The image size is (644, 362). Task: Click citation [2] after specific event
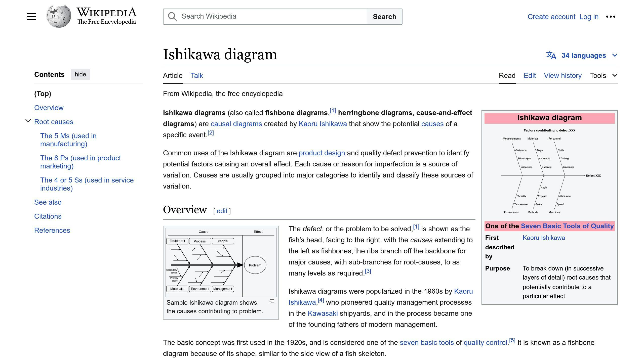pos(211,133)
